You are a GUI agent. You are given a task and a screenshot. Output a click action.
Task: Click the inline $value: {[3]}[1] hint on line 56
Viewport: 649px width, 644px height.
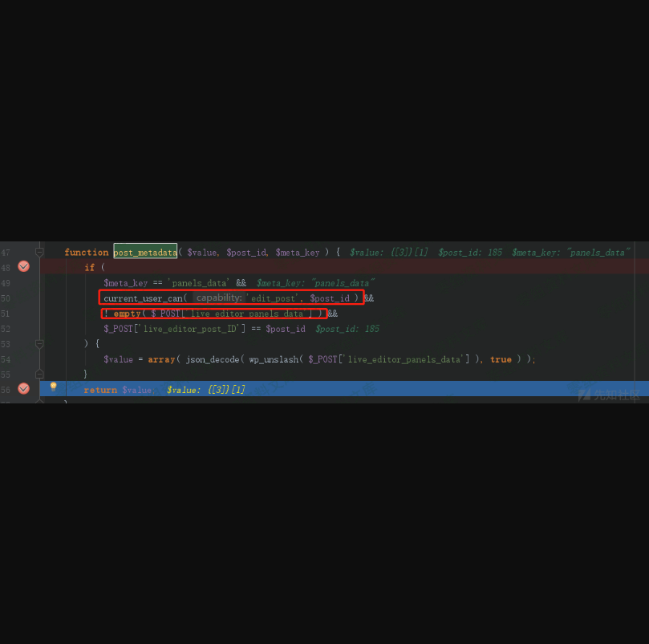205,390
